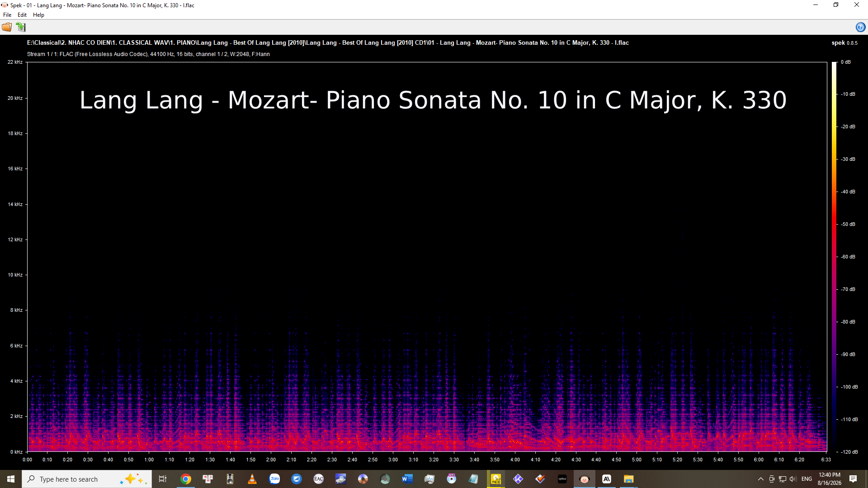The width and height of the screenshot is (868, 488).
Task: Open the checkmark app on the taskbar
Action: click(540, 479)
